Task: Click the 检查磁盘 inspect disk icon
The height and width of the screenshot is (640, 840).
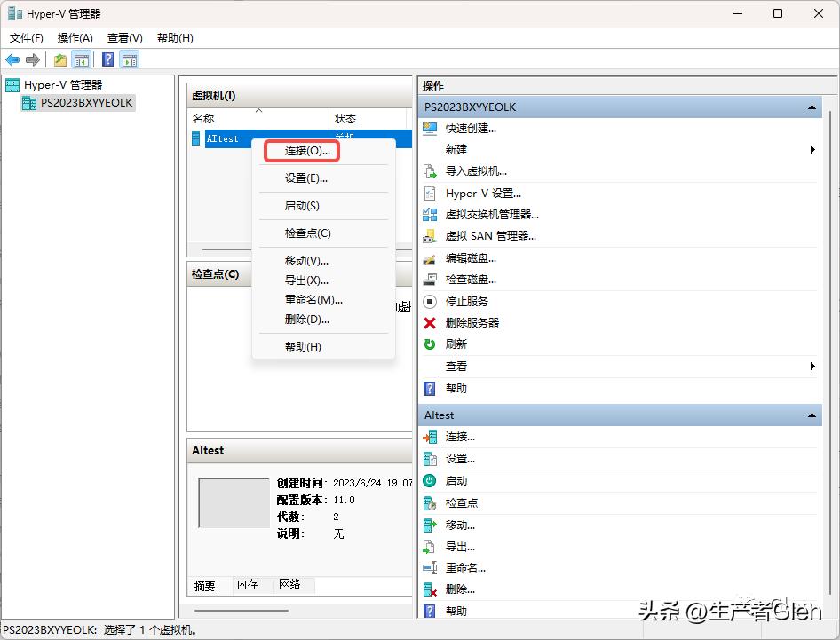Action: pos(427,279)
